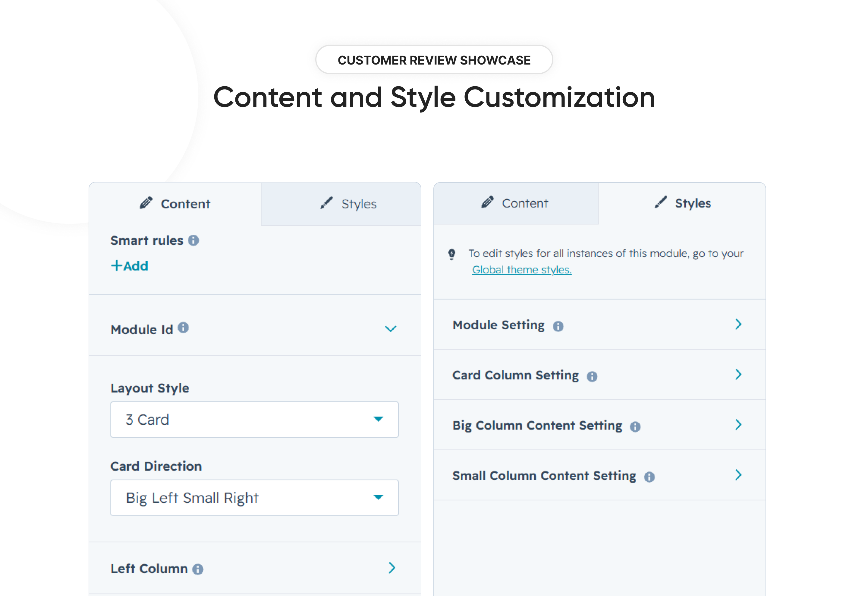
Task: Click Small Column Content Setting info icon
Action: pyautogui.click(x=649, y=477)
